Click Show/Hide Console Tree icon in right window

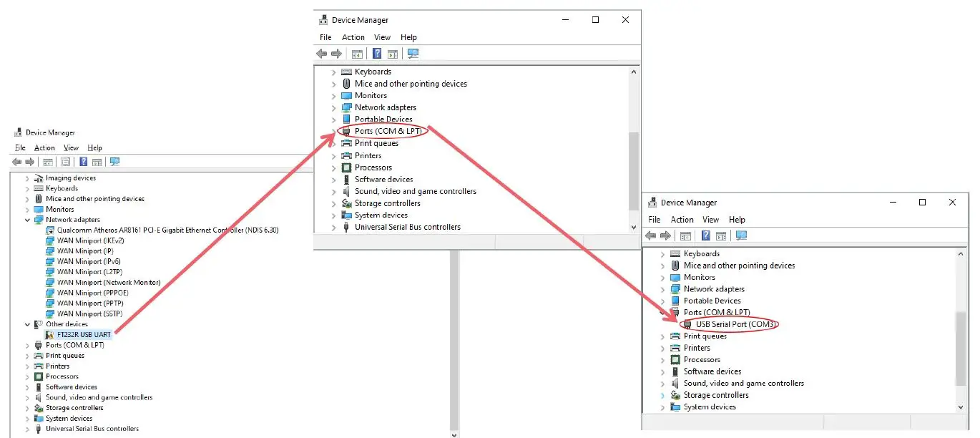[685, 235]
